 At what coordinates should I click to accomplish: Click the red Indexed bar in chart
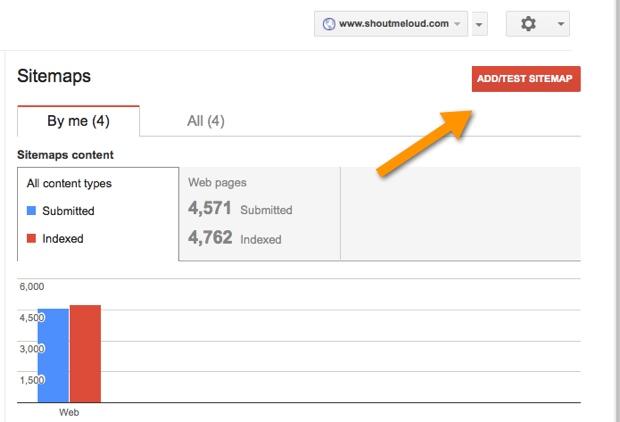85,354
